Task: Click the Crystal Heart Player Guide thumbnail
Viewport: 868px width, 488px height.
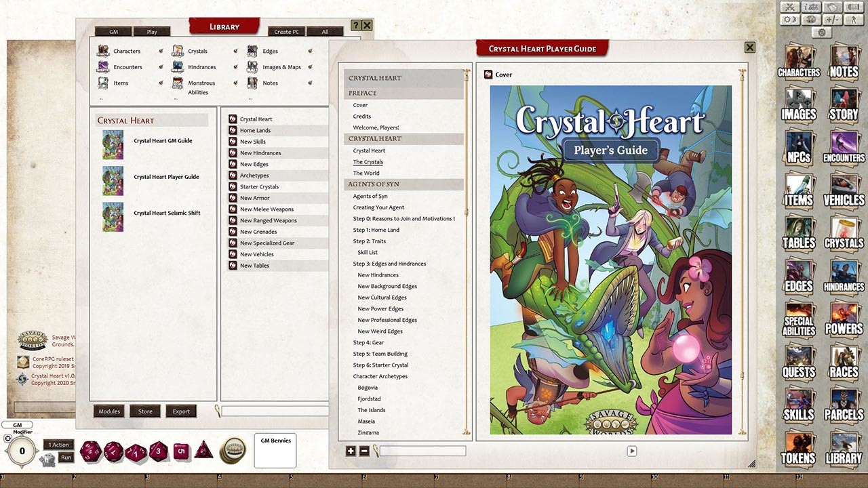Action: click(x=112, y=181)
